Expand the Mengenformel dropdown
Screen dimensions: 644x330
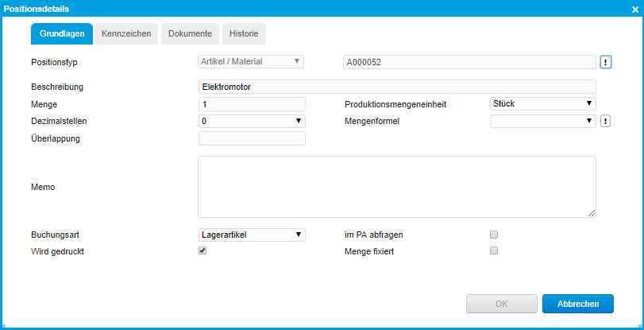tap(542, 121)
